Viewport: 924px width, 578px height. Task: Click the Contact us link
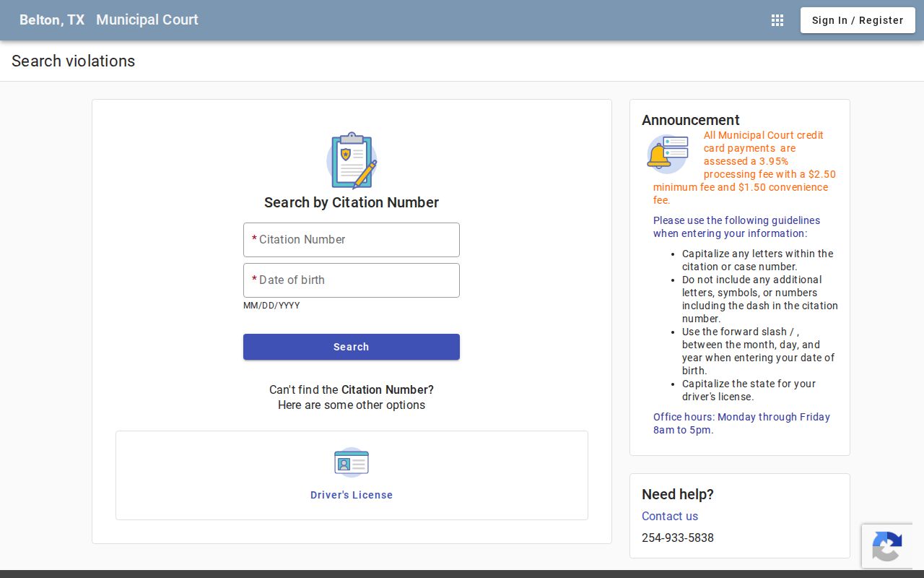click(x=670, y=516)
